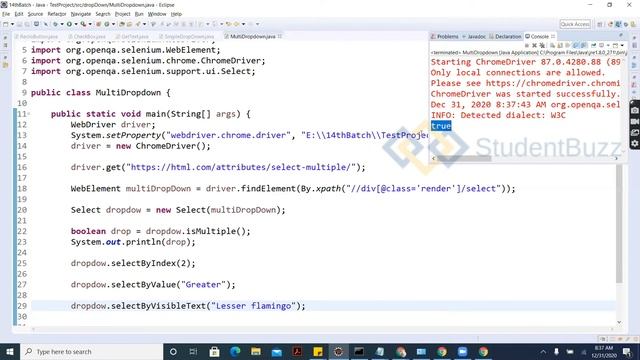Click the Pin Console icon
The image size is (640, 360).
tap(593, 45)
